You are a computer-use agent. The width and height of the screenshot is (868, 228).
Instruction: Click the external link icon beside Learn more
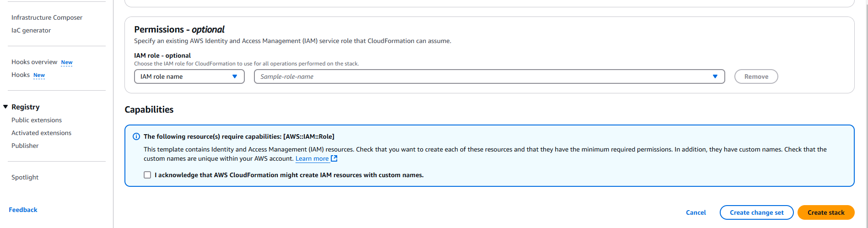[x=334, y=158]
